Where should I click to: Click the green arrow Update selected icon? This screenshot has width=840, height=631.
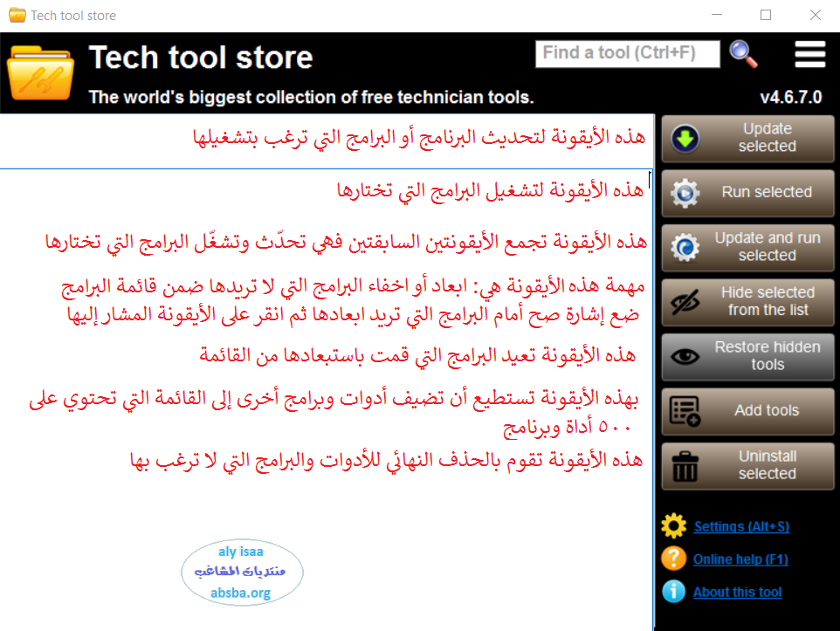685,139
